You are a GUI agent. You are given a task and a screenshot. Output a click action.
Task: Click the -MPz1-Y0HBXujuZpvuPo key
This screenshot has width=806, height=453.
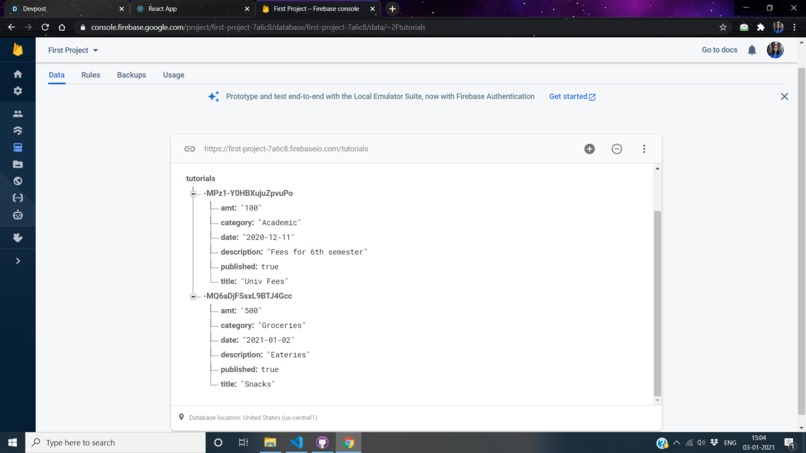pos(248,193)
